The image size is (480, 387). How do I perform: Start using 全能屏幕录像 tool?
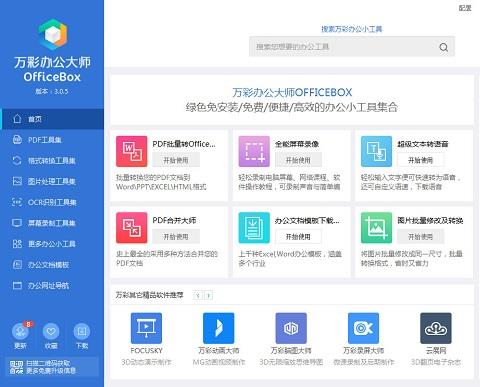[298, 160]
